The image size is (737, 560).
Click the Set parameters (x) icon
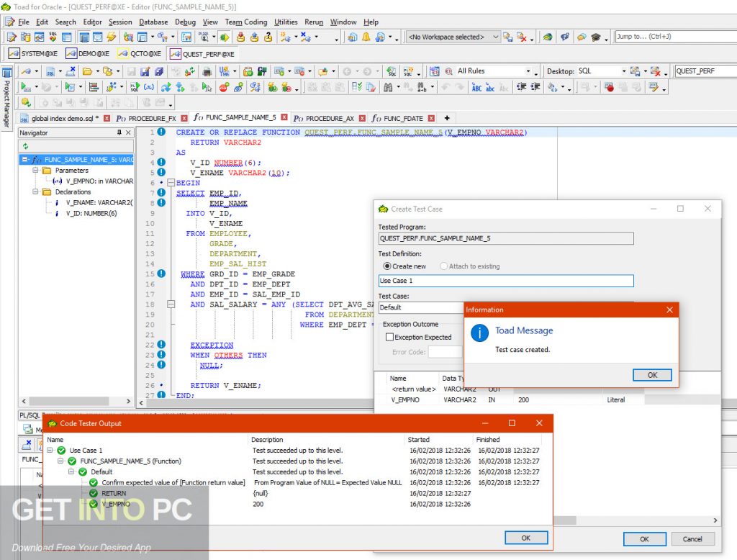click(149, 87)
